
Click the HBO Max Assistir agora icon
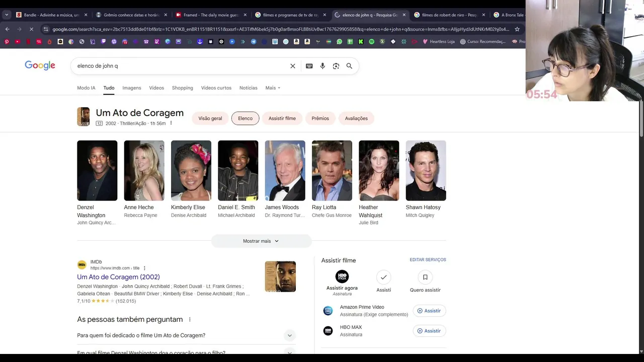tap(342, 277)
